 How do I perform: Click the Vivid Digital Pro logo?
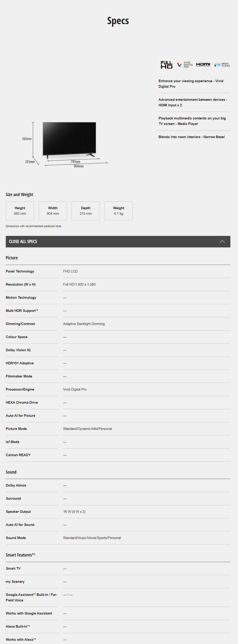pos(185,65)
